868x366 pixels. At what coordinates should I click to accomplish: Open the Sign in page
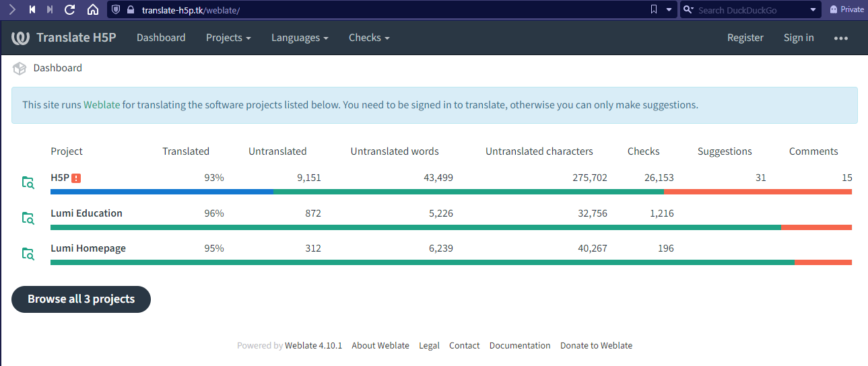[799, 38]
